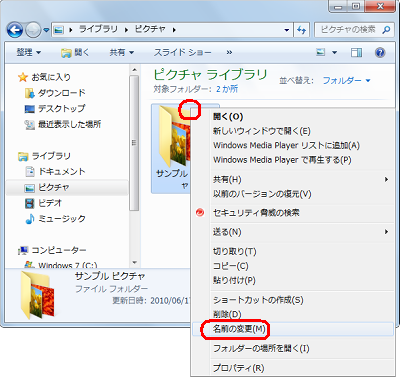The width and height of the screenshot is (400, 377).
Task: Open Help with the question mark icon
Action: click(x=380, y=52)
